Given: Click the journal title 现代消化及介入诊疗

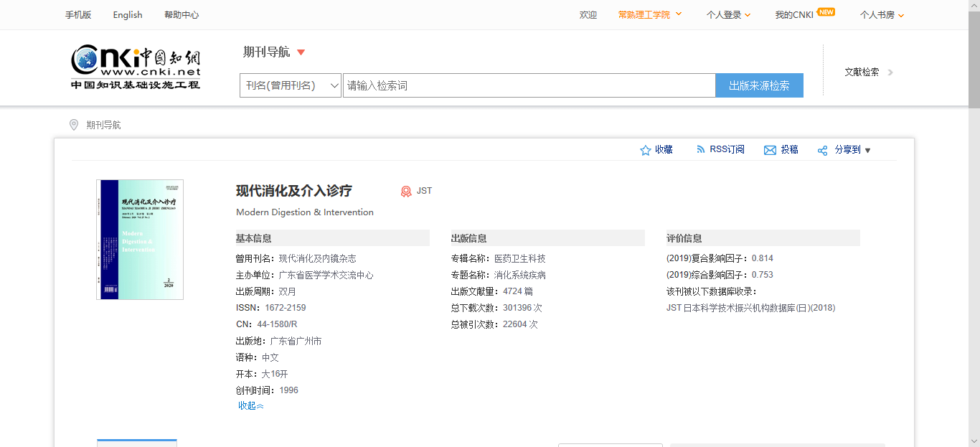Looking at the screenshot, I should click(x=294, y=191).
